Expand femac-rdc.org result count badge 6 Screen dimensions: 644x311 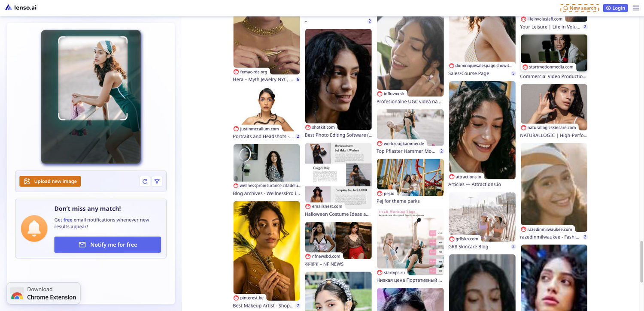[298, 79]
